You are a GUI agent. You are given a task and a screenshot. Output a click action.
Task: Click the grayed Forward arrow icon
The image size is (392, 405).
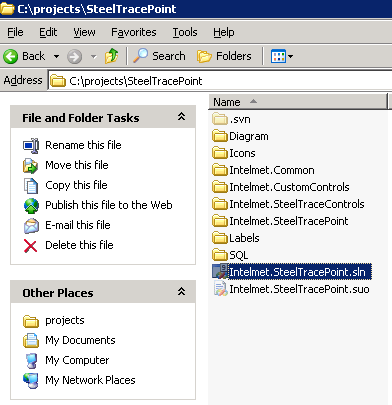point(74,56)
